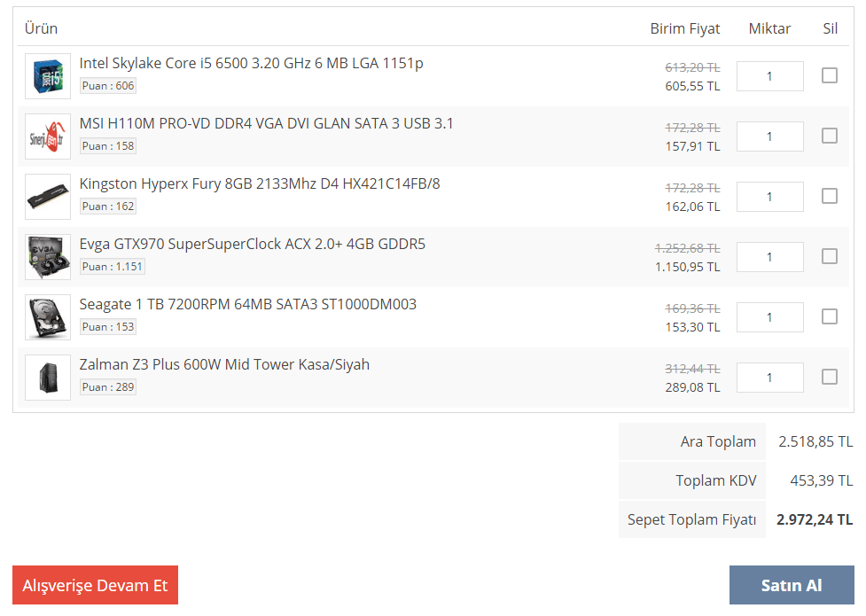Viewport: 866px width, 616px height.
Task: Tick the delete checkbox for MSI H110M PRO-VD
Action: (x=830, y=136)
